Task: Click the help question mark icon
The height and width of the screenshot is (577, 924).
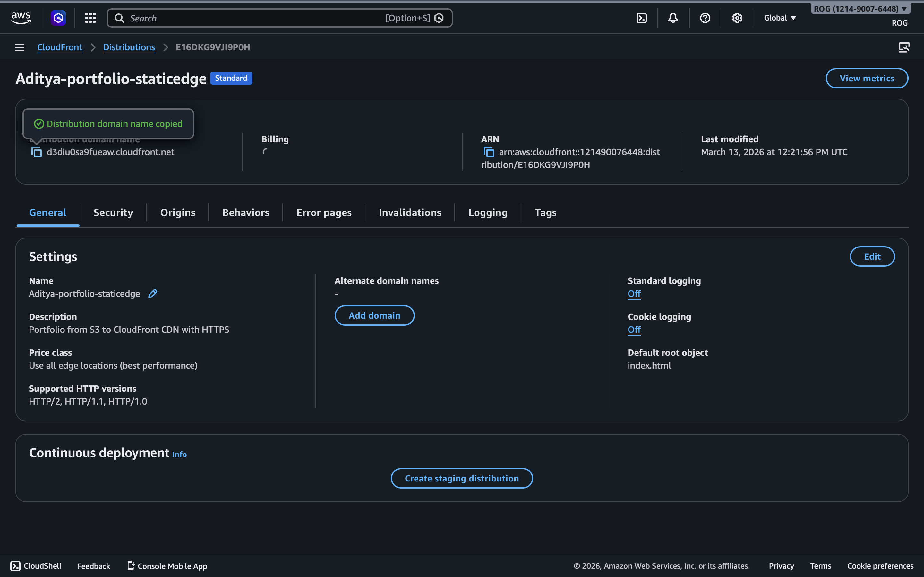Action: 705,18
